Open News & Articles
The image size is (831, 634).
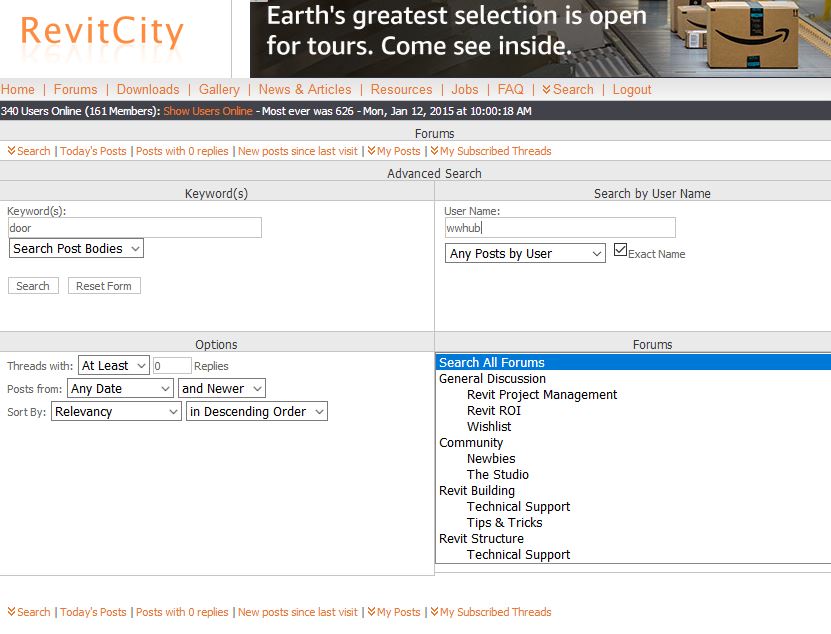pos(305,89)
